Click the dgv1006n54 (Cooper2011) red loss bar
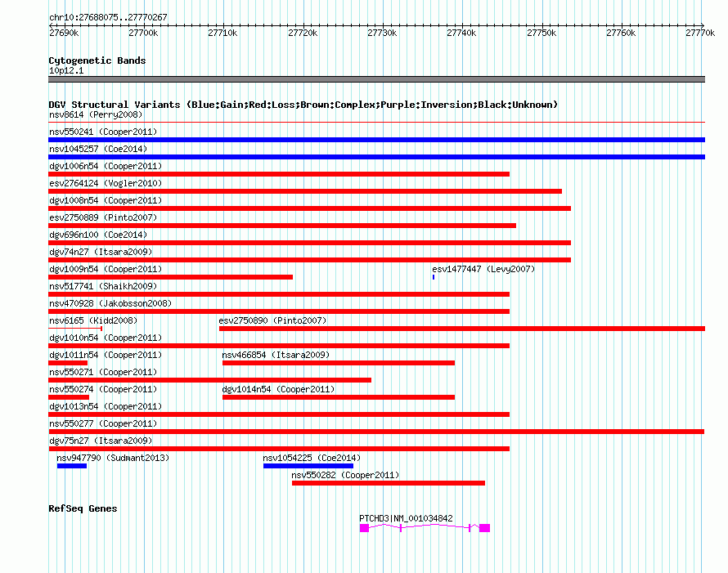This screenshot has width=728, height=573. (x=279, y=174)
